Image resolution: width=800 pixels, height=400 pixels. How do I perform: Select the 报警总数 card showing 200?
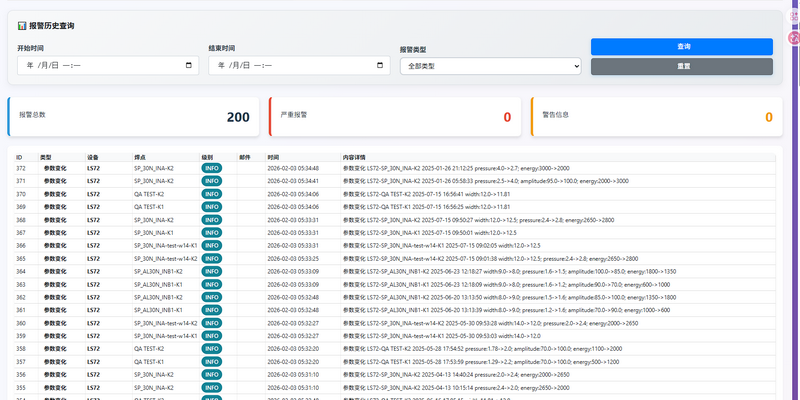click(133, 117)
